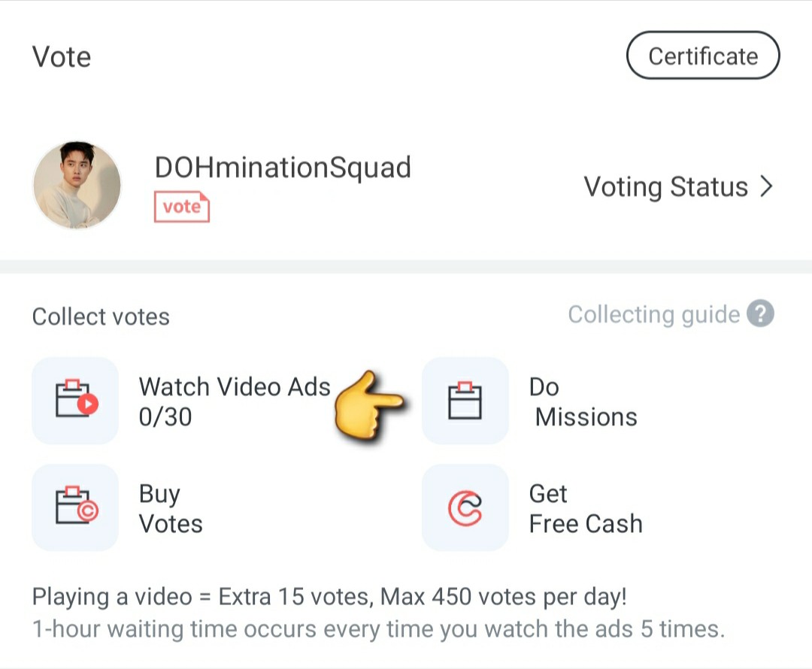Select the Get Free Cash text label
The height and width of the screenshot is (669, 812).
[586, 508]
